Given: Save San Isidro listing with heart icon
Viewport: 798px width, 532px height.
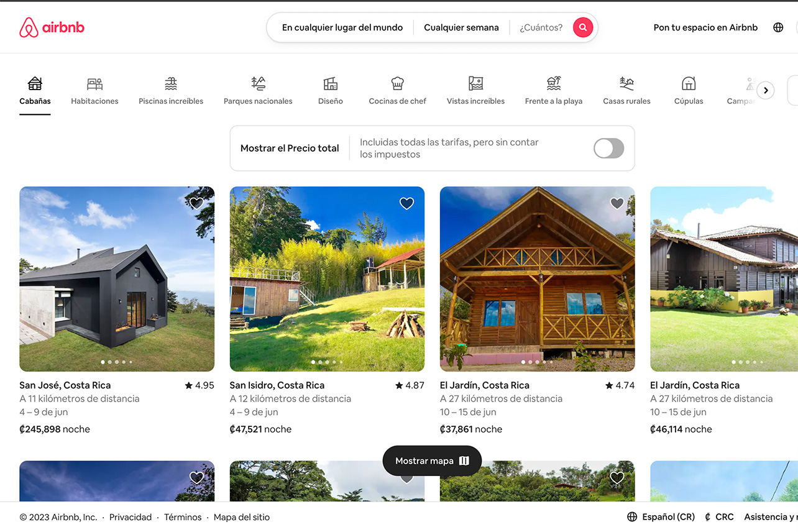Looking at the screenshot, I should click(406, 203).
